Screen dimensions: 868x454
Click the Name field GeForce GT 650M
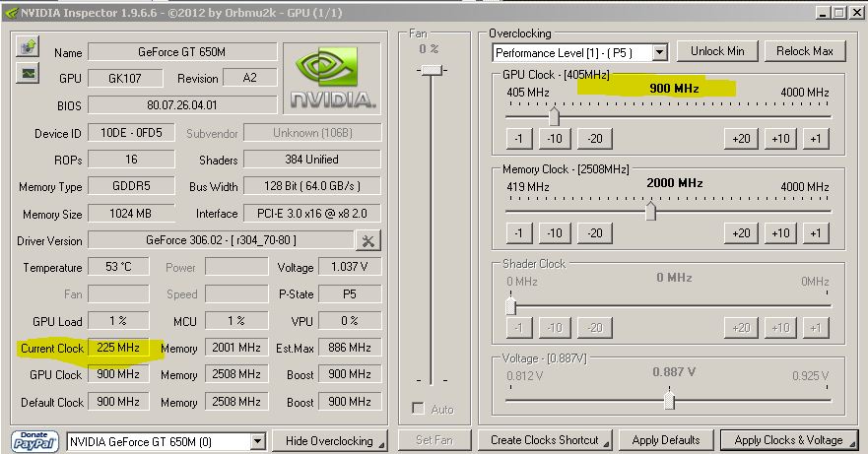[182, 52]
